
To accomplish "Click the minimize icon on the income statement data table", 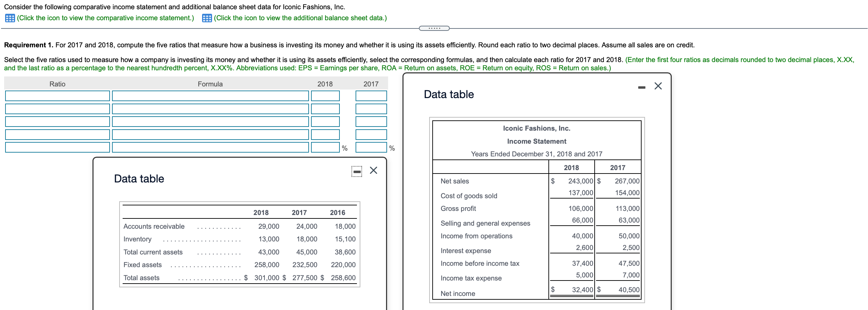I will click(x=642, y=87).
